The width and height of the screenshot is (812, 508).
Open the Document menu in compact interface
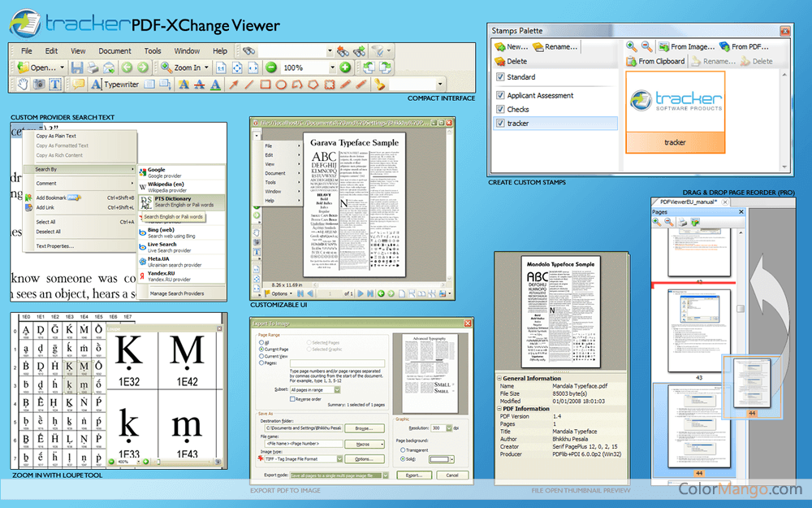(115, 50)
